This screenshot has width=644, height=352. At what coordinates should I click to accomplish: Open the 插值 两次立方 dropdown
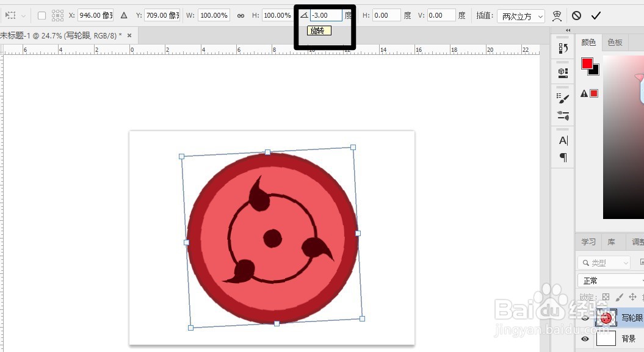(x=521, y=16)
